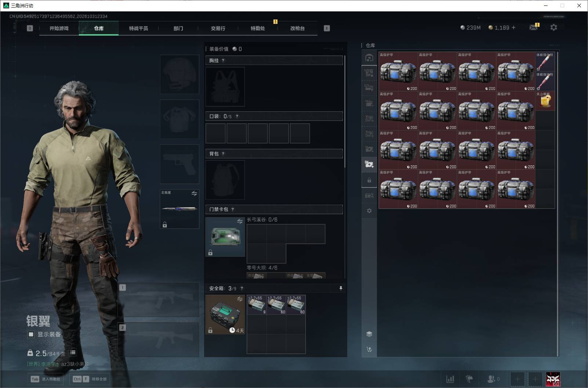Open the 特勤处 tab
The height and width of the screenshot is (388, 588).
tap(258, 28)
